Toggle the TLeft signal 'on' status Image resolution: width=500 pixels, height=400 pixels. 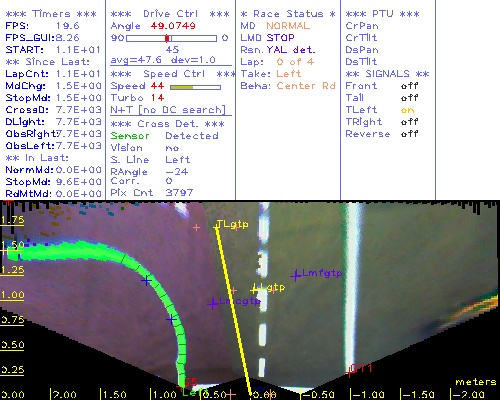pyautogui.click(x=407, y=110)
